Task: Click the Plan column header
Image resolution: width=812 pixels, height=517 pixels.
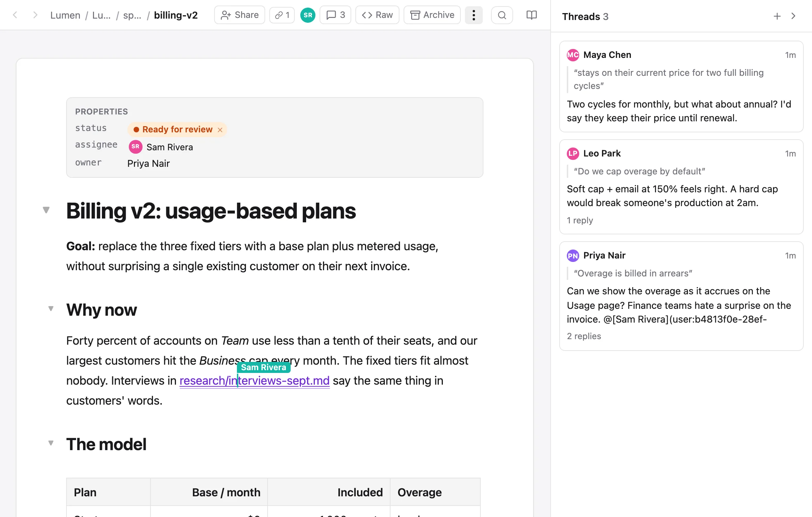Action: point(108,492)
